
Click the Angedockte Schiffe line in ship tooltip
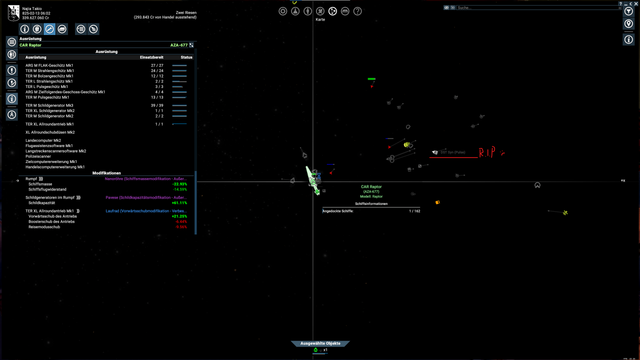click(x=371, y=211)
